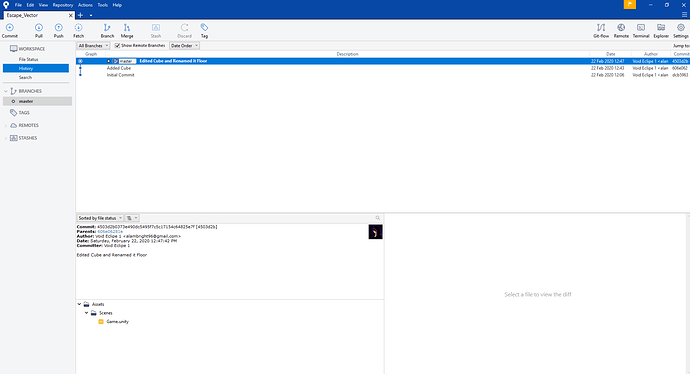The image size is (690, 374).
Task: Open the Tools menu
Action: pos(103,5)
